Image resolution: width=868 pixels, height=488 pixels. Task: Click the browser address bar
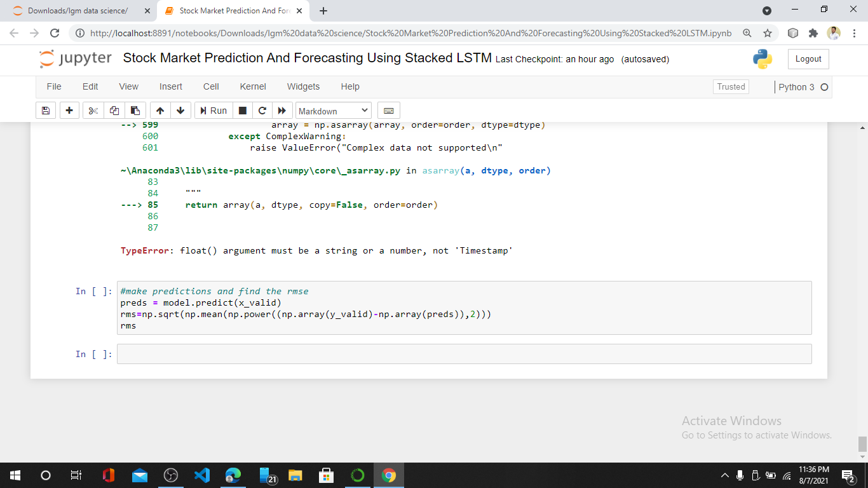click(x=410, y=33)
